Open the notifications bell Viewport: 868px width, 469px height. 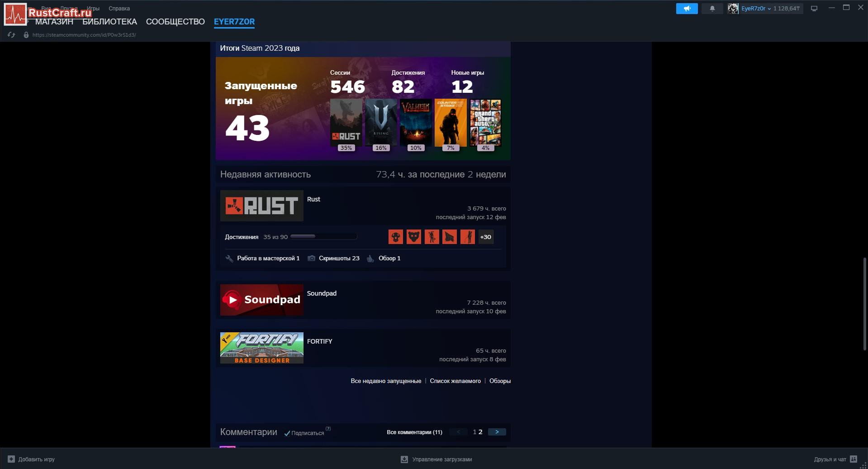tap(712, 9)
